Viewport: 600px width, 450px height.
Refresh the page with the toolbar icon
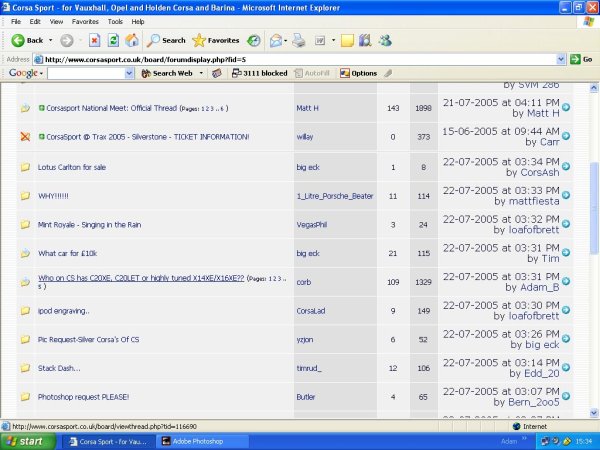(113, 40)
